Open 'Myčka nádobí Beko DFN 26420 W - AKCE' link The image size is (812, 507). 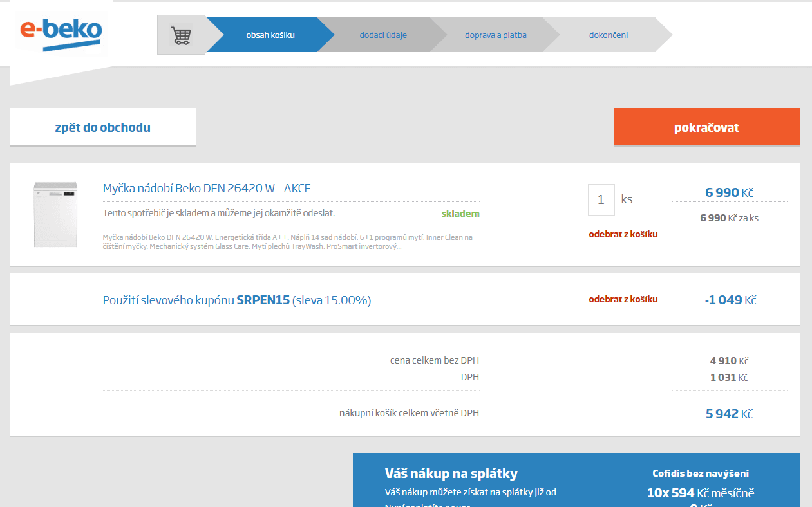click(x=207, y=189)
